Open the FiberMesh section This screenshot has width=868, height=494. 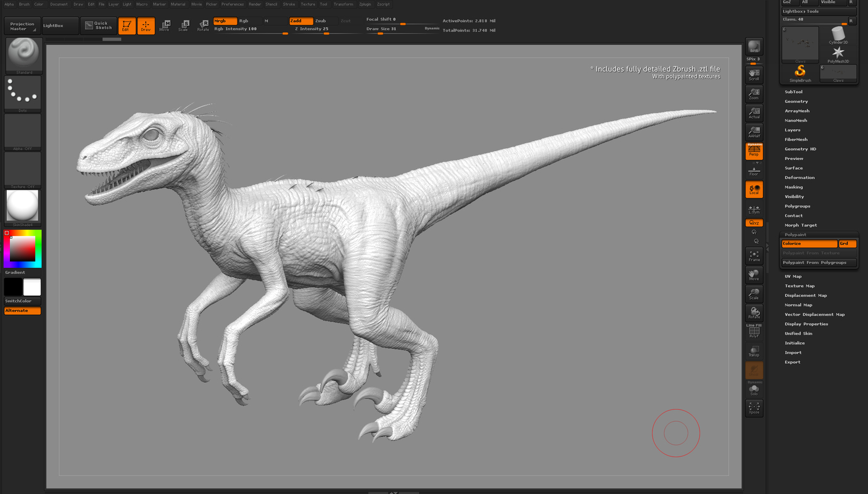point(796,139)
